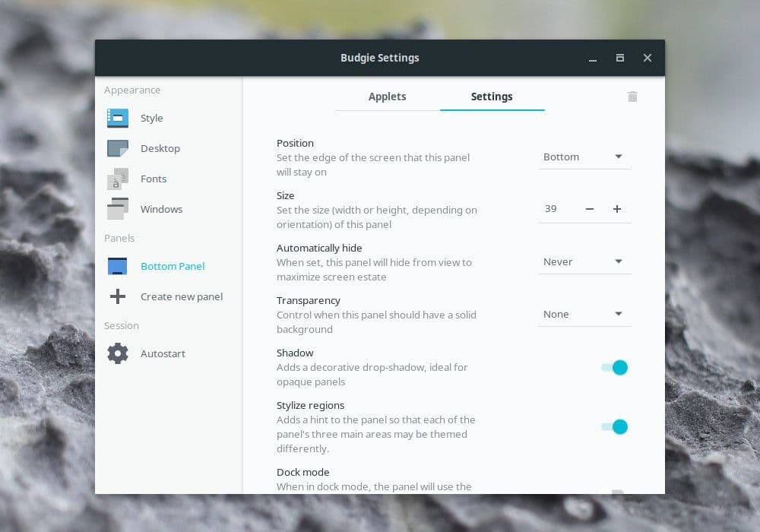Open the Position dropdown
Viewport: 760px width, 532px height.
(584, 157)
